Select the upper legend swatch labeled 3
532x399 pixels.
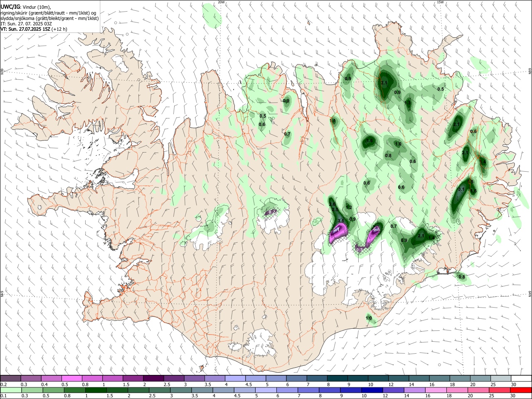tap(195, 378)
